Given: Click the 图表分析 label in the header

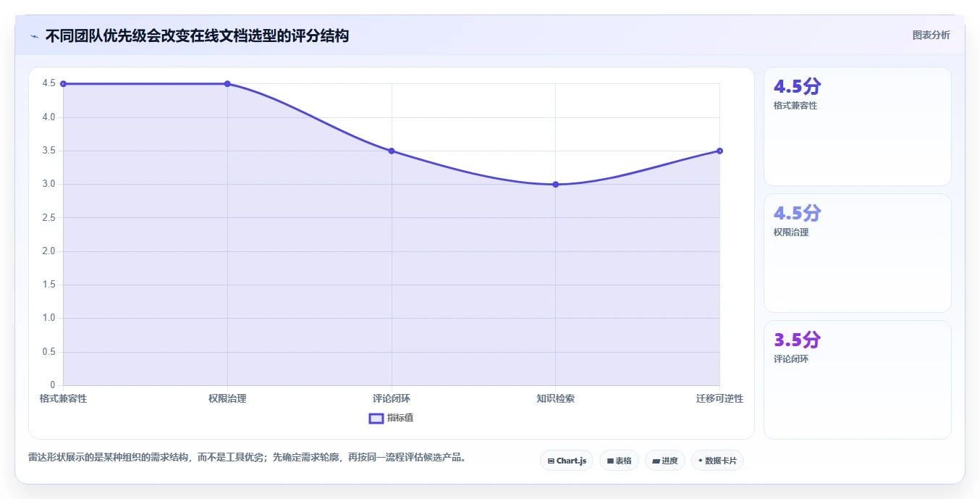Looking at the screenshot, I should click(931, 35).
